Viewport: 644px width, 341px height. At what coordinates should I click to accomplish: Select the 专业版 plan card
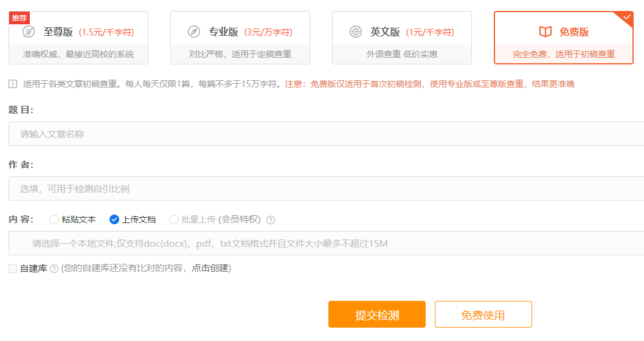coord(240,38)
